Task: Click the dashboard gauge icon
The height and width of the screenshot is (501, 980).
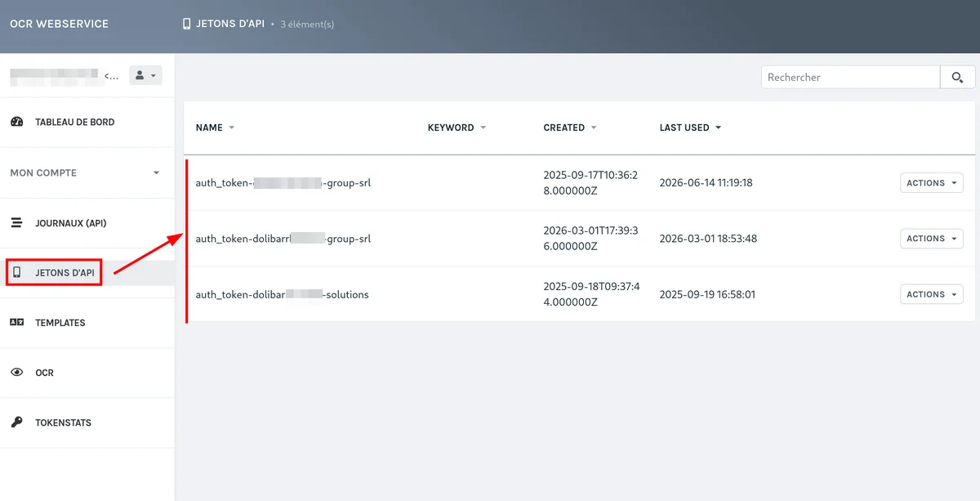Action: coord(16,122)
